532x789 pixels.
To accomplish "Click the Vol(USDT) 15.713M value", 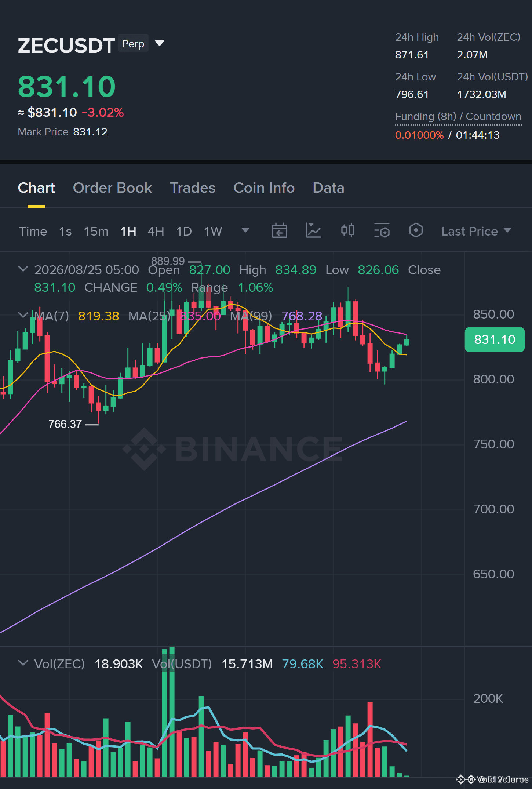I will (247, 664).
